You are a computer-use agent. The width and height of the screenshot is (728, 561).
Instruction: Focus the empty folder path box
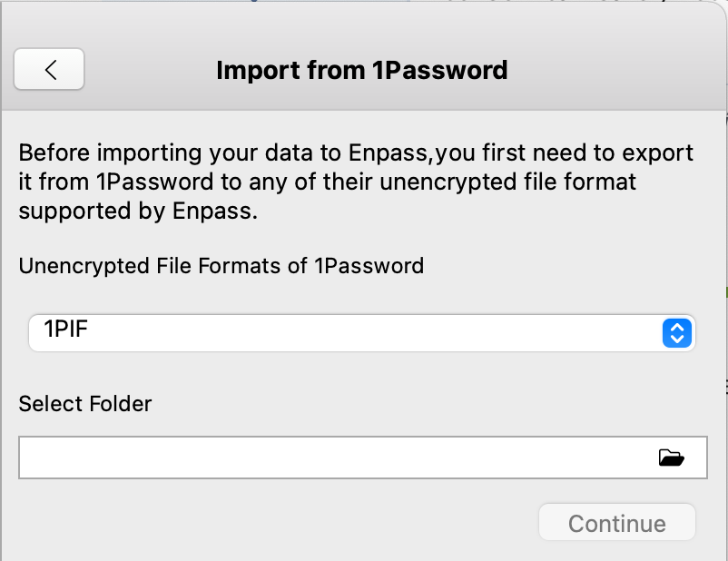coord(336,458)
